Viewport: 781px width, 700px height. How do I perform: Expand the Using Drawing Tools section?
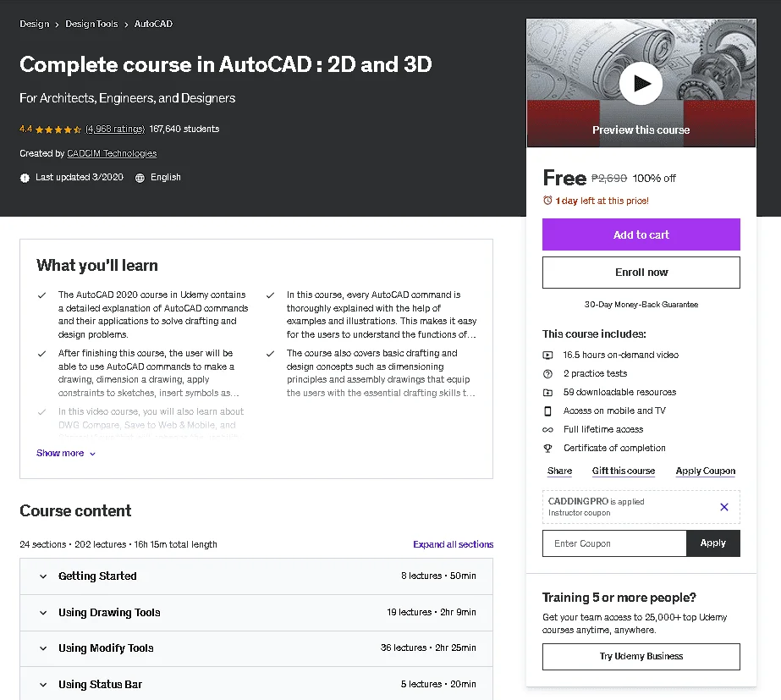(x=256, y=612)
